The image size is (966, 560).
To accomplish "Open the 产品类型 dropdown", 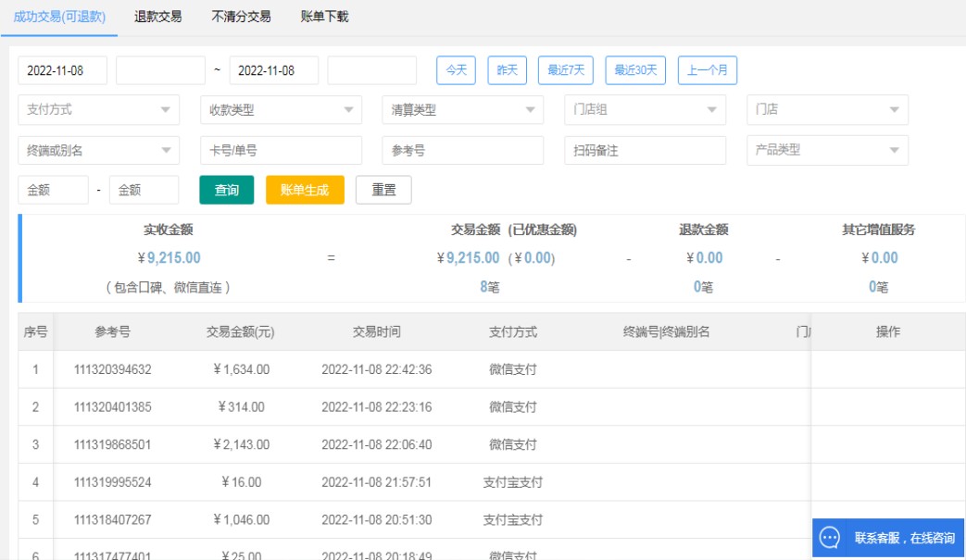I will coord(827,150).
